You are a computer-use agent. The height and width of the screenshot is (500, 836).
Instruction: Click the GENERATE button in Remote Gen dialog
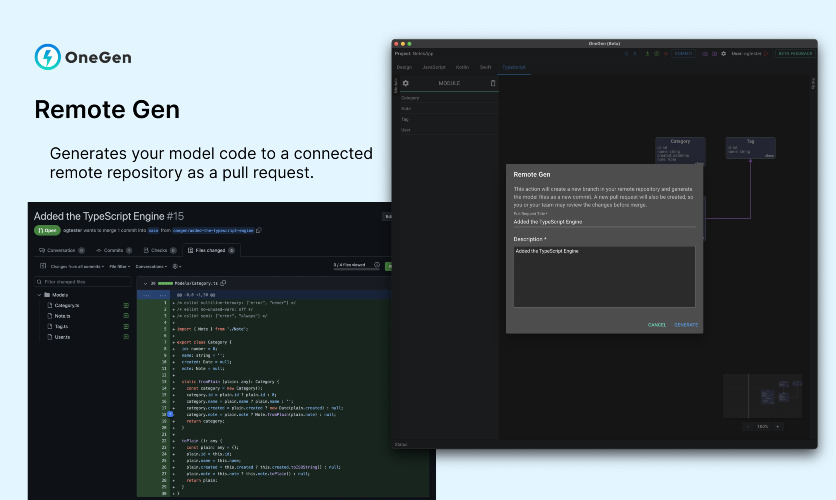[686, 325]
